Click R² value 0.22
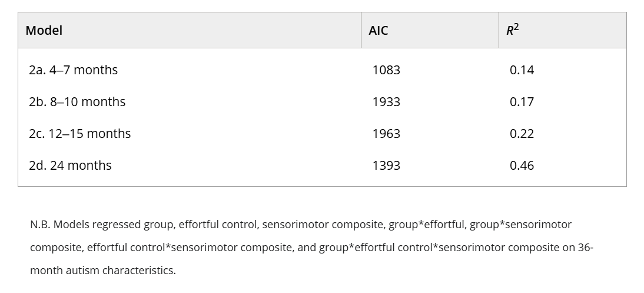The width and height of the screenshot is (644, 293). tap(522, 133)
